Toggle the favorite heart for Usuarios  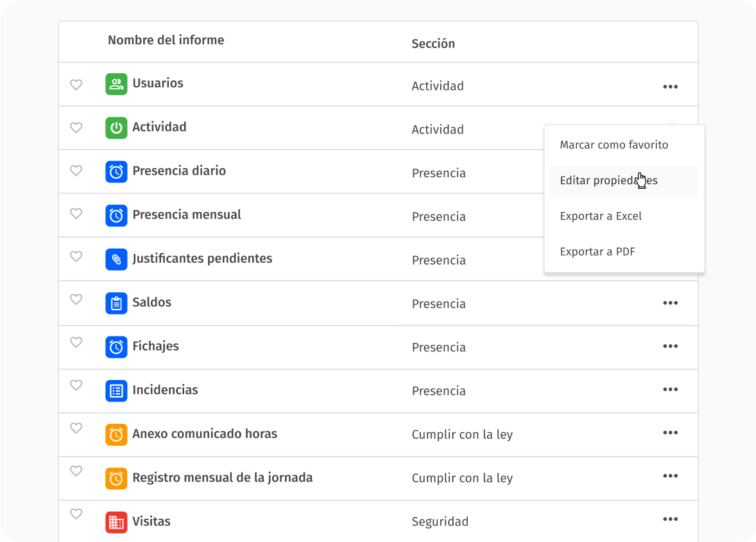click(x=76, y=84)
